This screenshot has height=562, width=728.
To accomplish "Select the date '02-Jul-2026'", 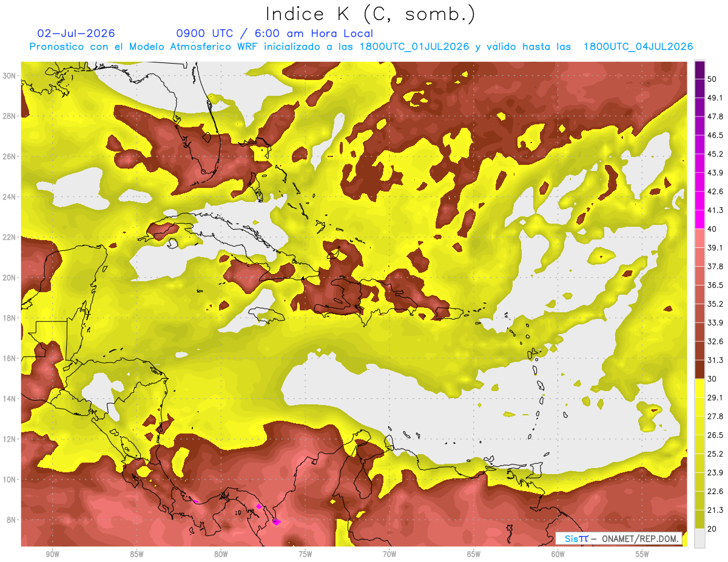I will coord(76,33).
